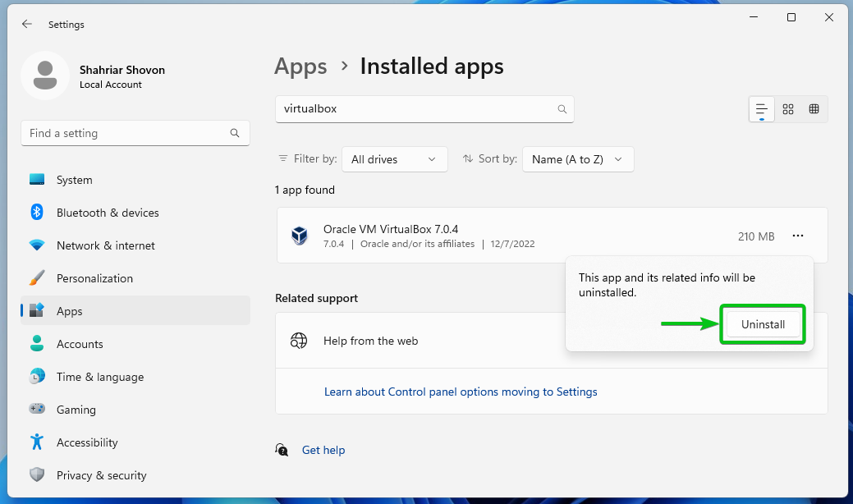Click the Apps breadcrumb in the header
Image resolution: width=853 pixels, height=504 pixels.
tap(300, 66)
